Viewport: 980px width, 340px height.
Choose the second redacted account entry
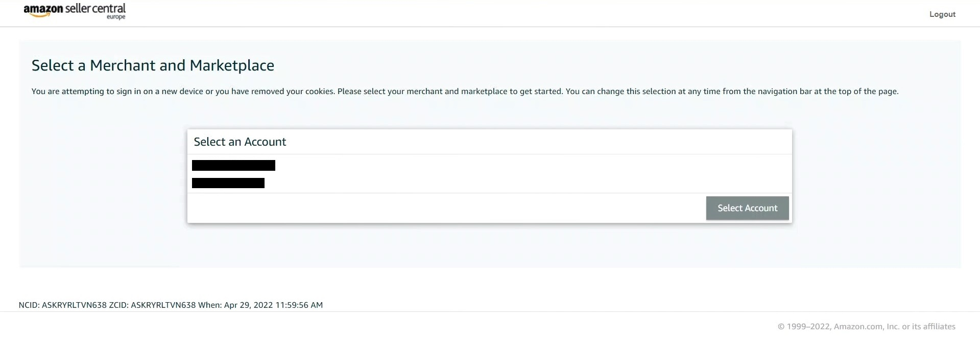pyautogui.click(x=228, y=183)
